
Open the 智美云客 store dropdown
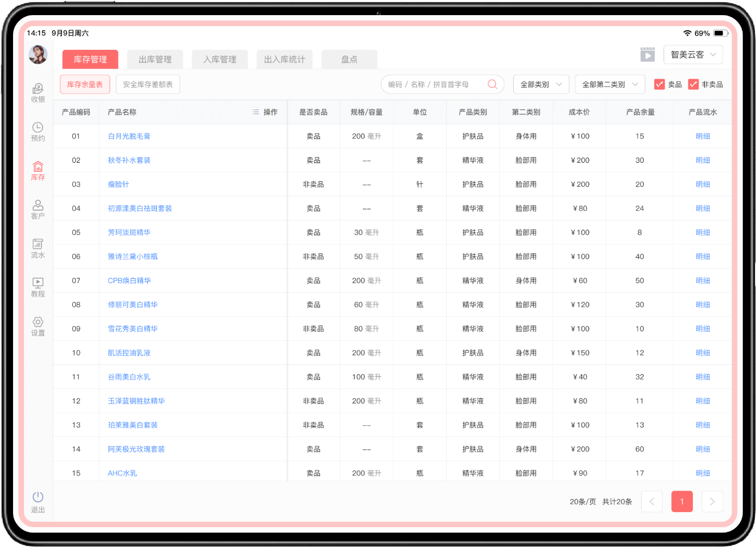[693, 55]
